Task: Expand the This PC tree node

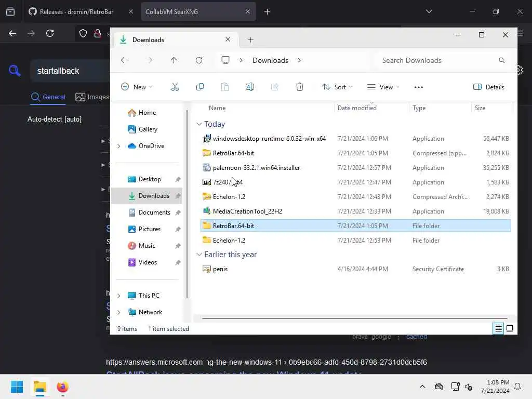Action: pos(119,296)
